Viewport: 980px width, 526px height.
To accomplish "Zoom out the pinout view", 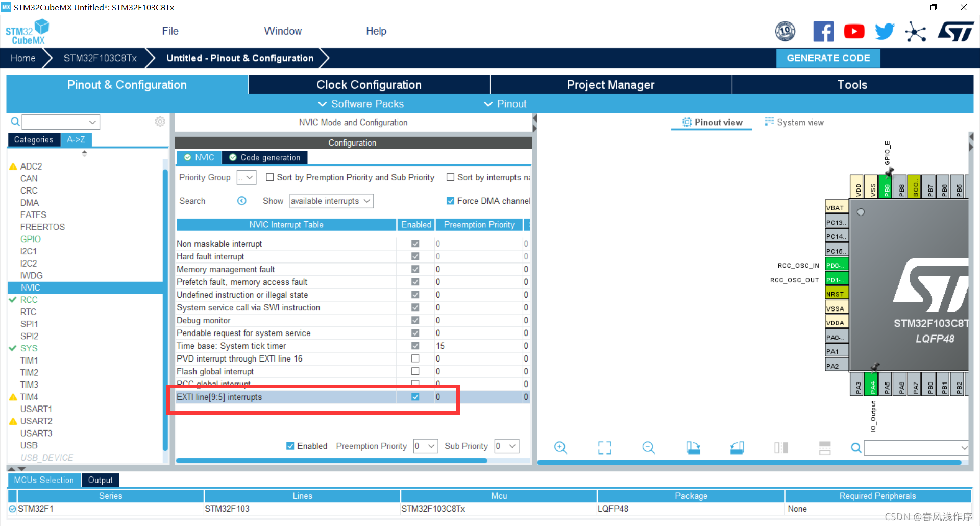I will (x=649, y=448).
